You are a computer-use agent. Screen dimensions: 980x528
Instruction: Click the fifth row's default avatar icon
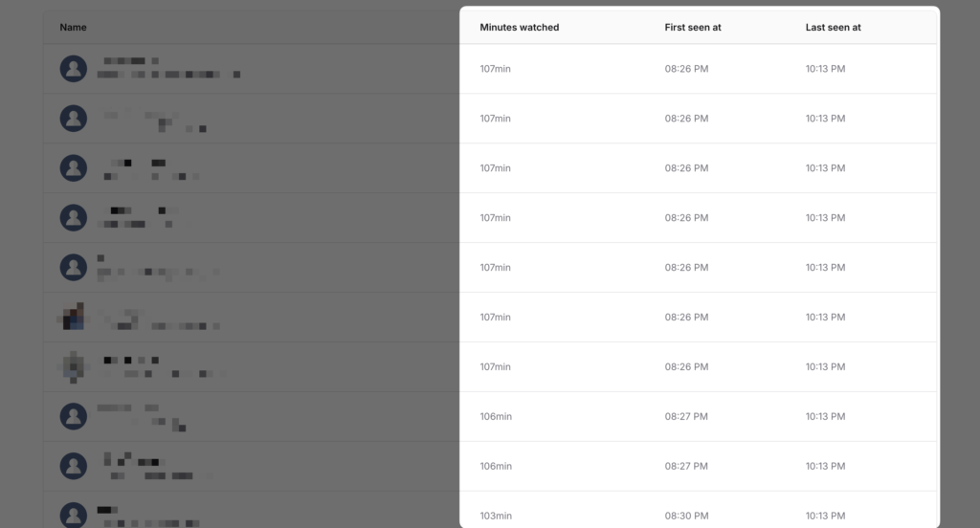pos(73,268)
